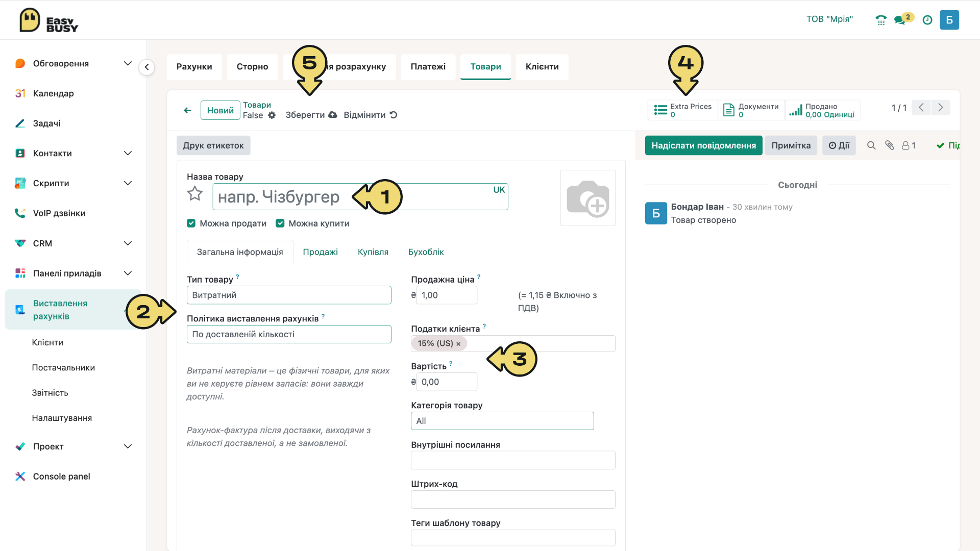Screen dimensions: 980x551
Task: Click the Продажна ціна field
Action: [447, 295]
